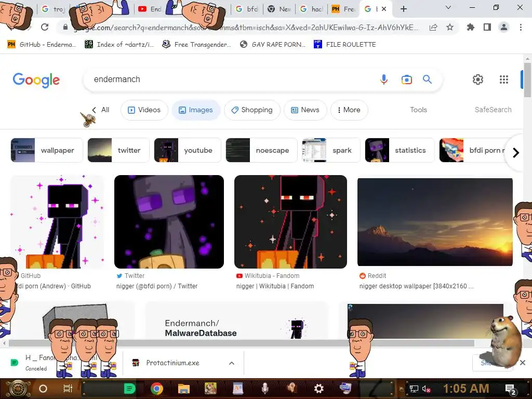The width and height of the screenshot is (532, 399).
Task: Open the Tools options
Action: coord(418,110)
